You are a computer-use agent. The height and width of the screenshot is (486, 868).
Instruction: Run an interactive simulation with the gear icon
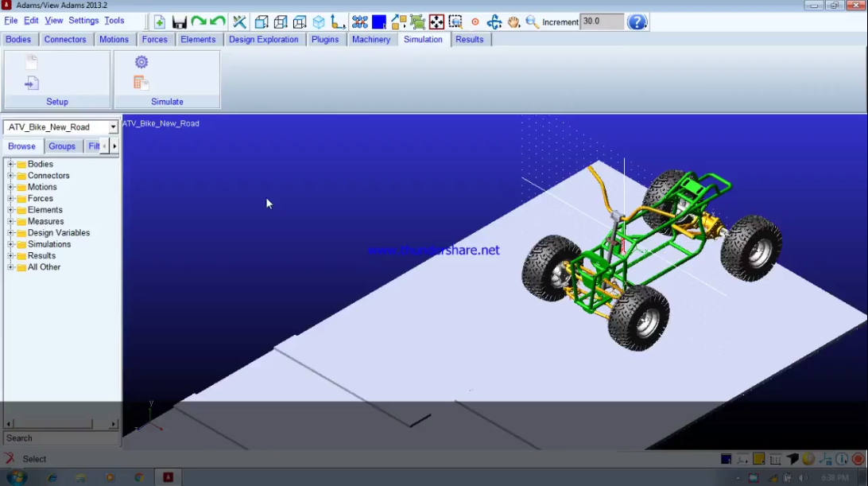click(141, 62)
